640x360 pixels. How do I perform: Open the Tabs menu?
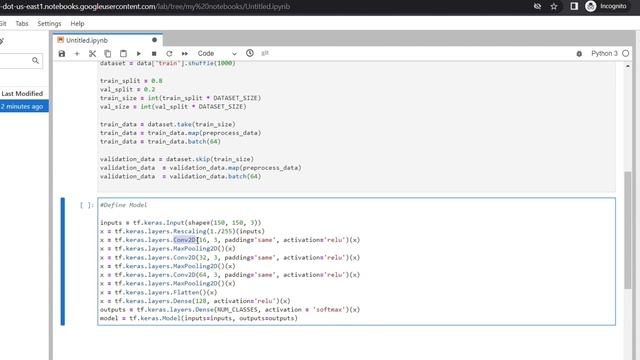coord(22,24)
